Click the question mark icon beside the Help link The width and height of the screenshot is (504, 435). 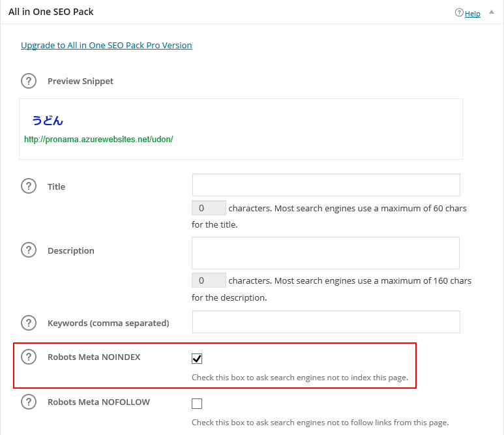(x=459, y=13)
